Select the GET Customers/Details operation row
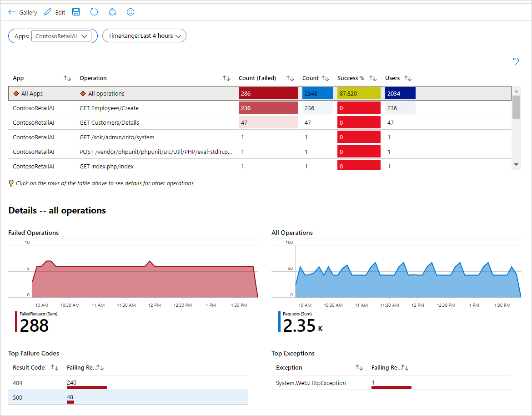532x416 pixels. [109, 123]
